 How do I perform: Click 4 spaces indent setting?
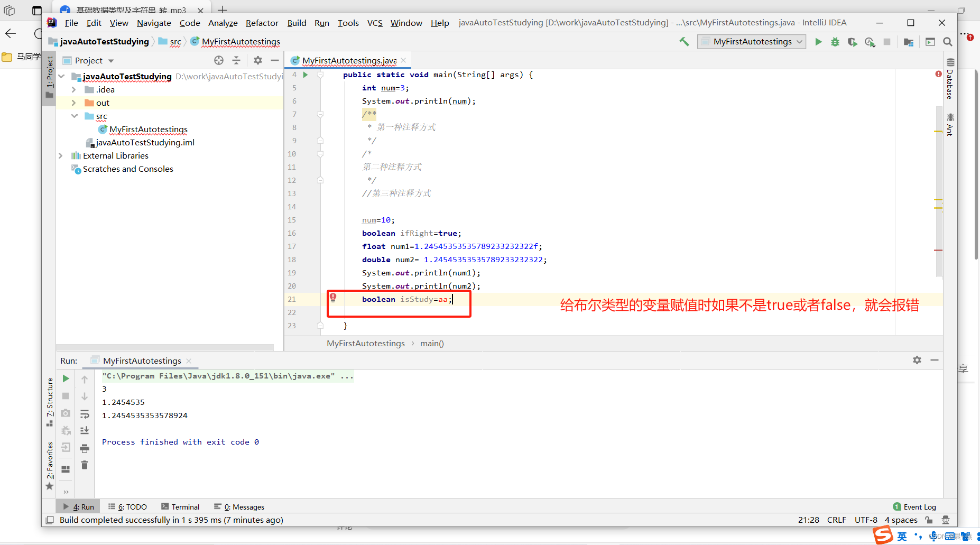(x=901, y=520)
